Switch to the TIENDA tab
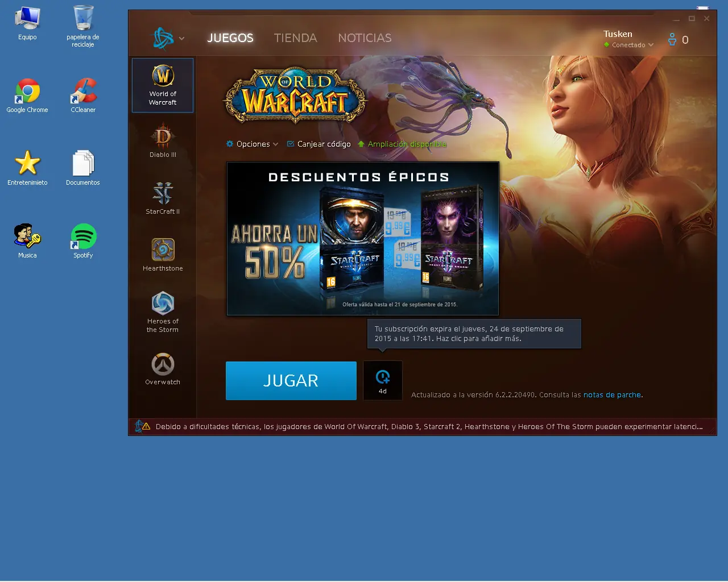The height and width of the screenshot is (582, 728). pyautogui.click(x=295, y=38)
